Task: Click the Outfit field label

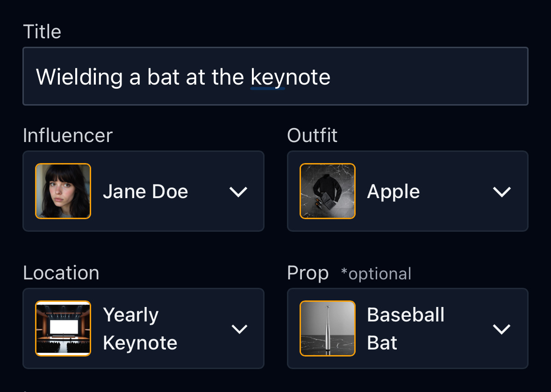Action: [312, 135]
